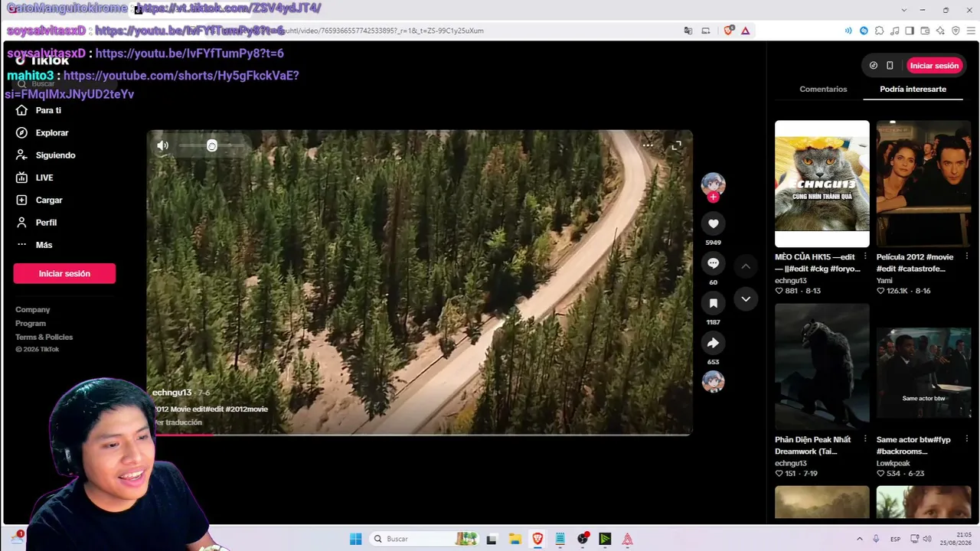Open the browser extensions puzzle icon
Screen dimensions: 980x551
pos(879,31)
